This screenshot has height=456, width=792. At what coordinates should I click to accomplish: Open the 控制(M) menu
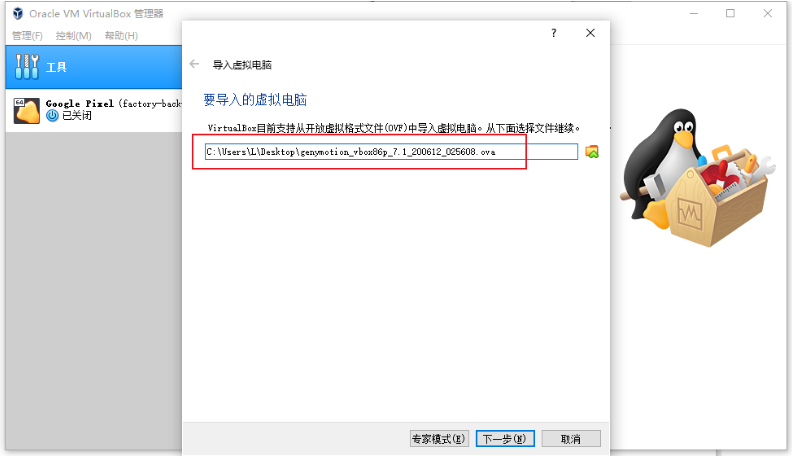pos(74,36)
